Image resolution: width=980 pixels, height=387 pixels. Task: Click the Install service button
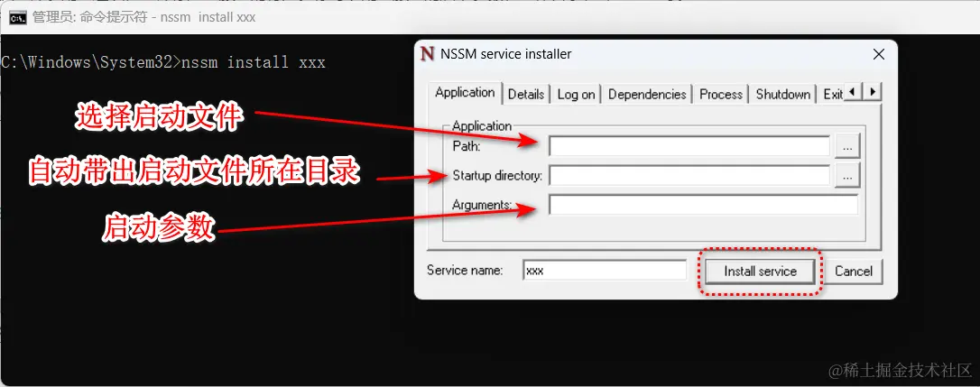(x=760, y=272)
